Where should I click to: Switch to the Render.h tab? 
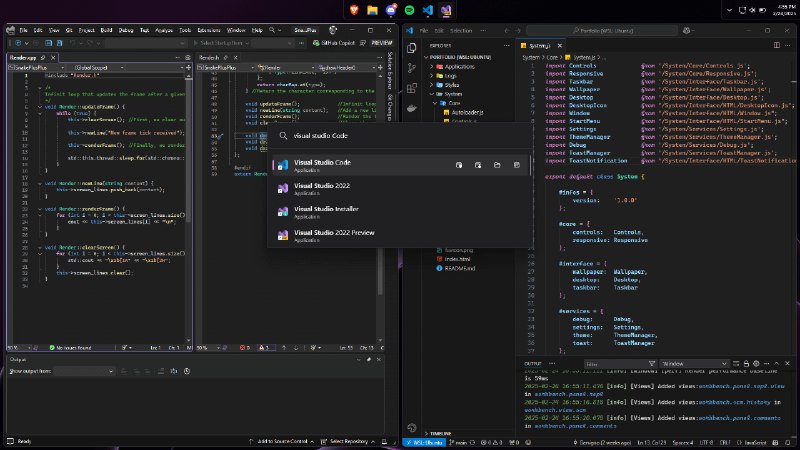coord(209,58)
